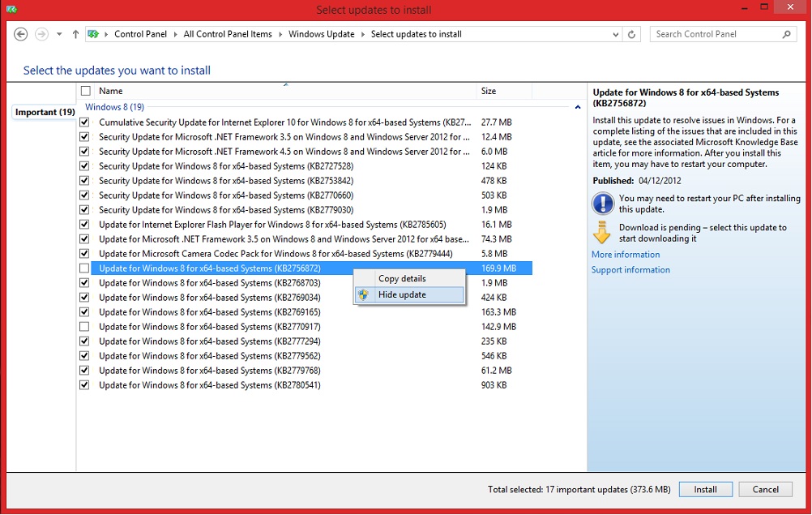Click the All Control Panel Items breadcrumb
Viewport: 812px width, 515px height.
pyautogui.click(x=228, y=34)
